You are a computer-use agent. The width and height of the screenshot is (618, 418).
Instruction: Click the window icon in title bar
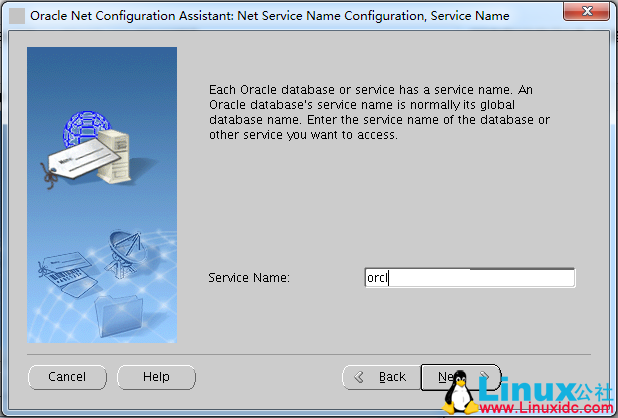coord(17,16)
